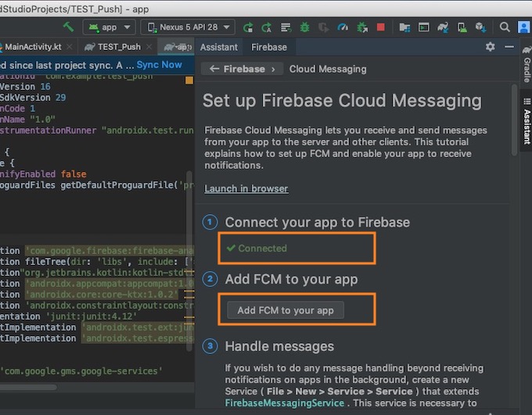
Task: Switch to the MainActivity.kt editor tab
Action: click(x=33, y=47)
